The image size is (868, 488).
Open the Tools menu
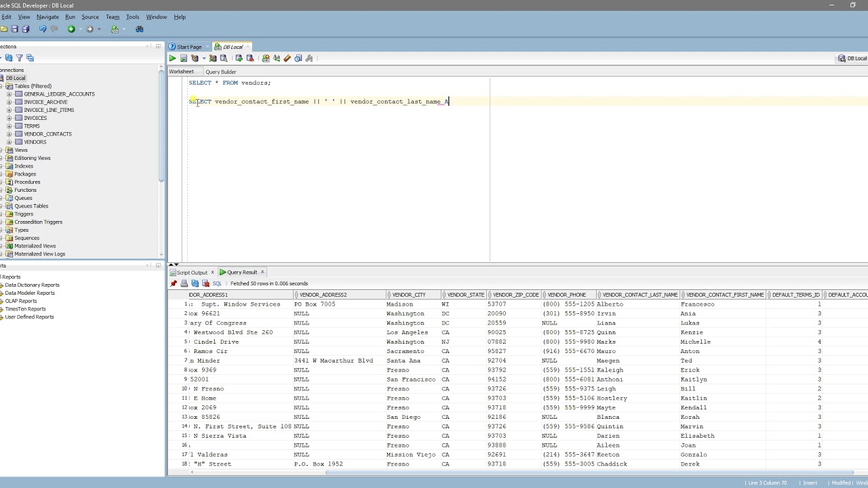pos(132,17)
